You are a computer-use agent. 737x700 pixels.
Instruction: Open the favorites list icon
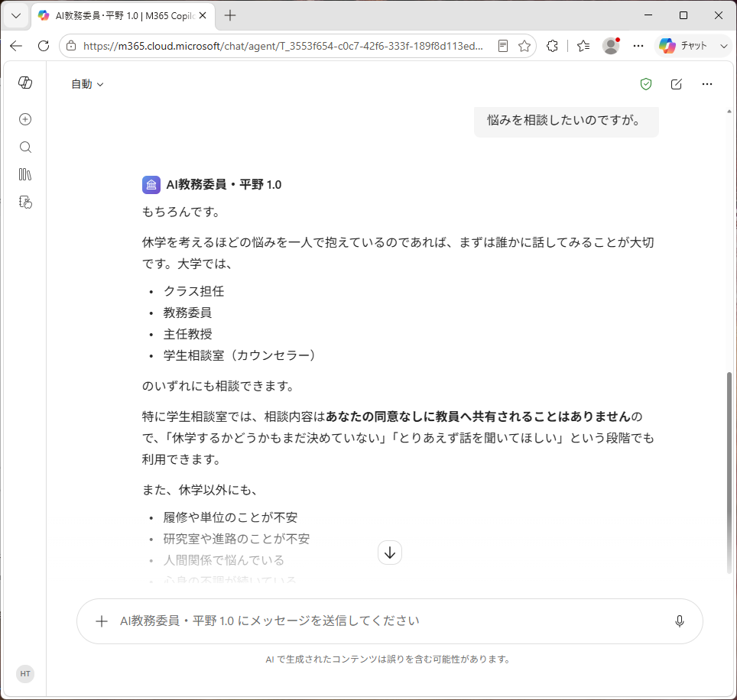[583, 46]
